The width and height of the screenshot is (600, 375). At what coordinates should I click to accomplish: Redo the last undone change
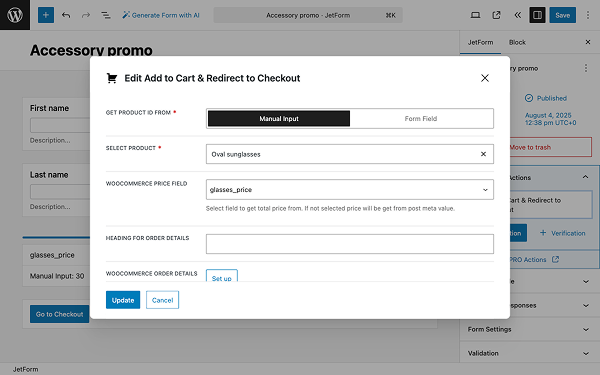pos(86,15)
